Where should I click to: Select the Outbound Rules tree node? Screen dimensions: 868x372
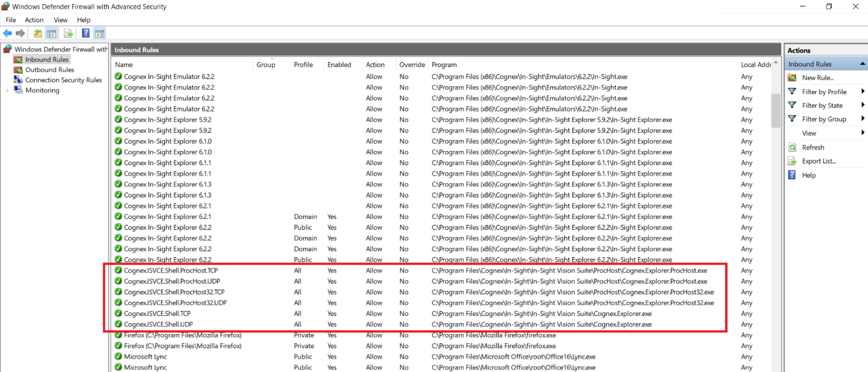coord(49,70)
